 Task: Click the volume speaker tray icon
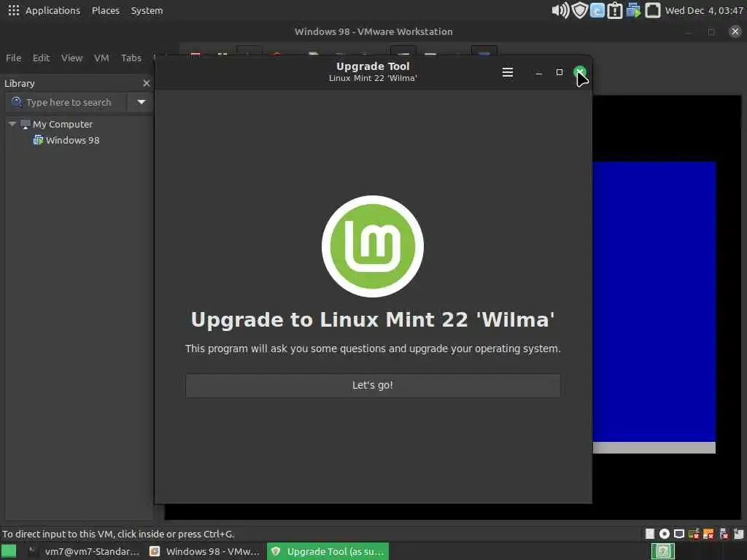point(560,10)
